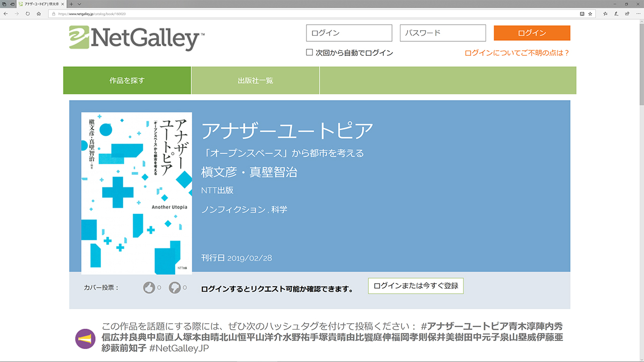Share this page
Image resolution: width=644 pixels, height=362 pixels.
click(x=627, y=14)
